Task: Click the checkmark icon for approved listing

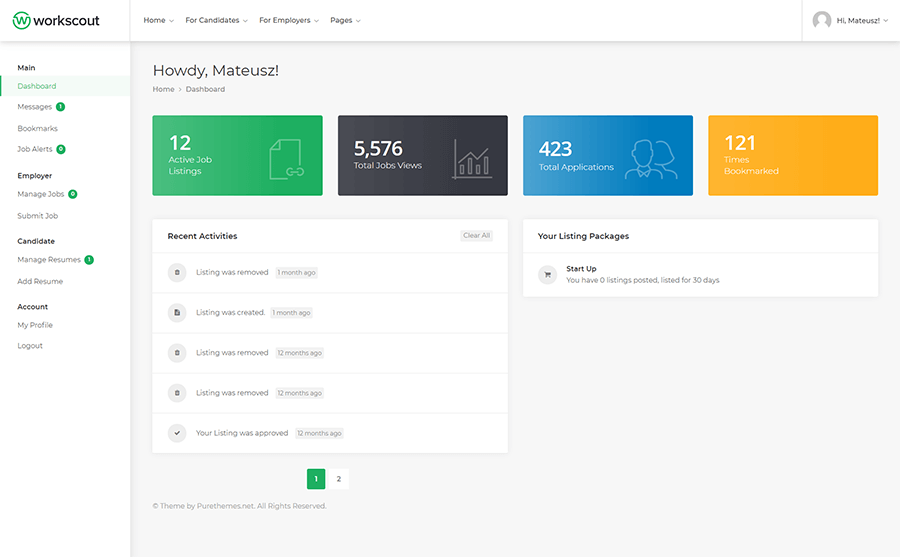Action: point(177,433)
